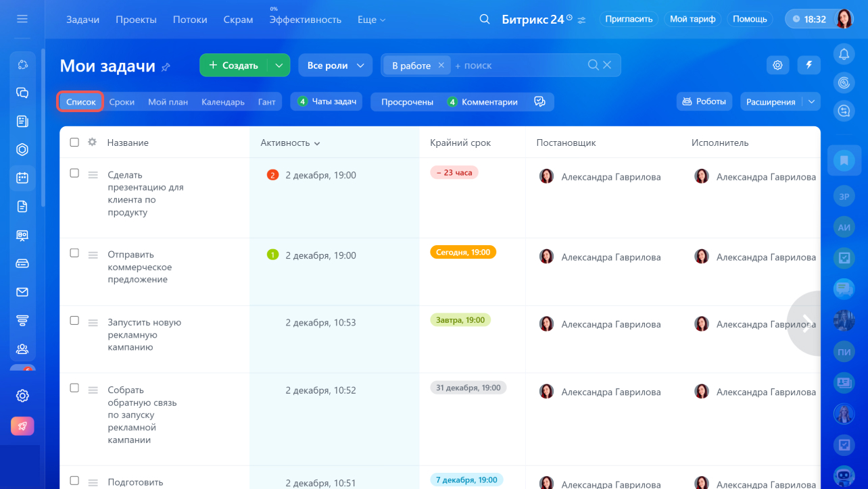The width and height of the screenshot is (868, 489).
Task: Open the notifications bell icon
Action: (x=844, y=54)
